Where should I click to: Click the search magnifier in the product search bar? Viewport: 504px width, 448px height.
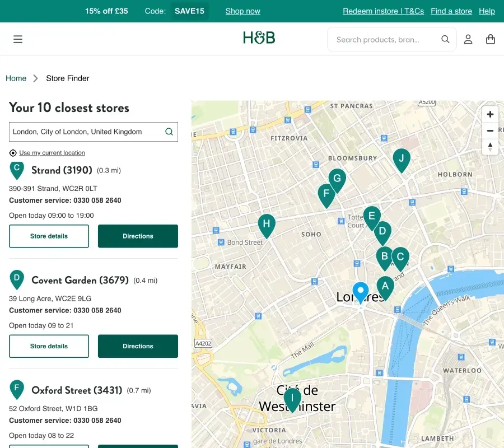[445, 39]
